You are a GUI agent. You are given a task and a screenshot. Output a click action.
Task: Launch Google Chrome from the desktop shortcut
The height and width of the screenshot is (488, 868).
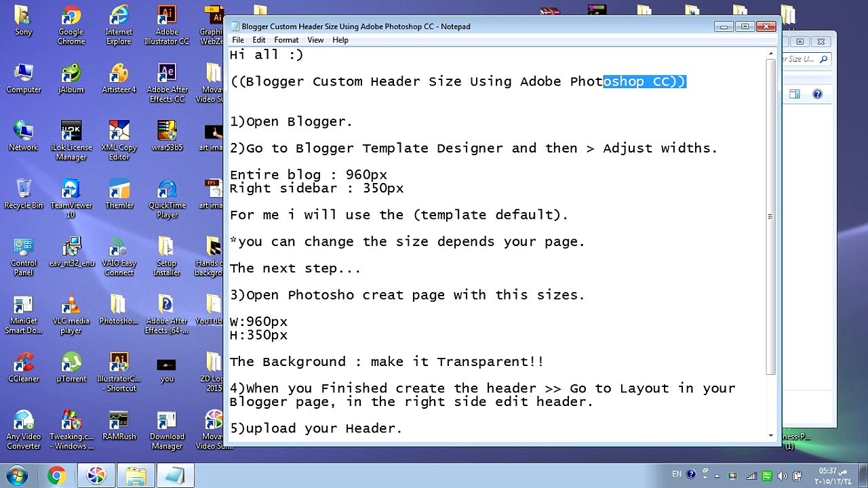pyautogui.click(x=71, y=26)
